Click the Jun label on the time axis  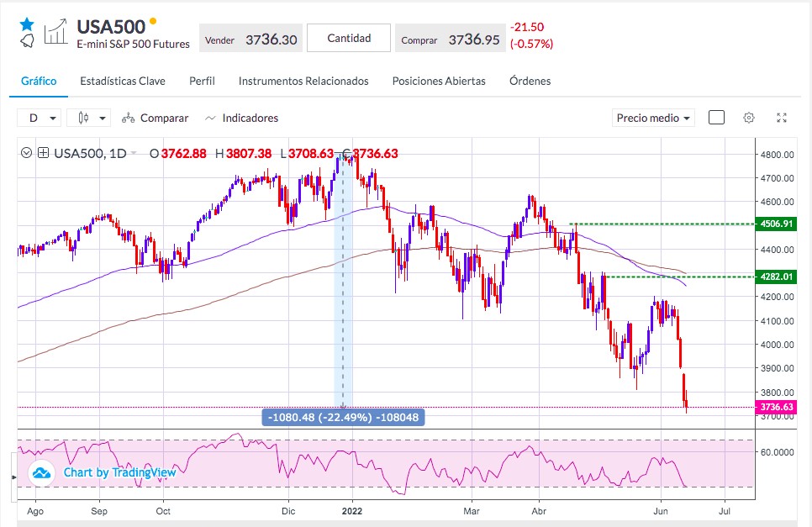click(660, 511)
